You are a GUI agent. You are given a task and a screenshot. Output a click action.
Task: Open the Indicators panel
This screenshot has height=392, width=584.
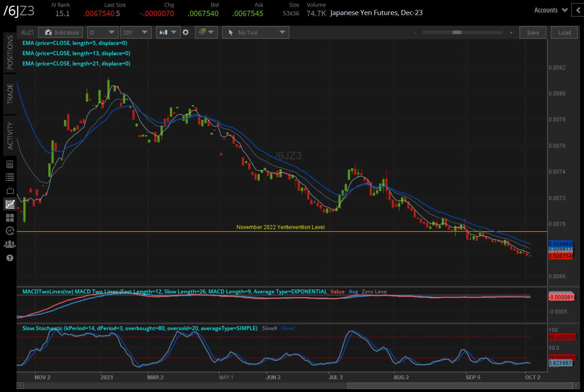(x=60, y=33)
